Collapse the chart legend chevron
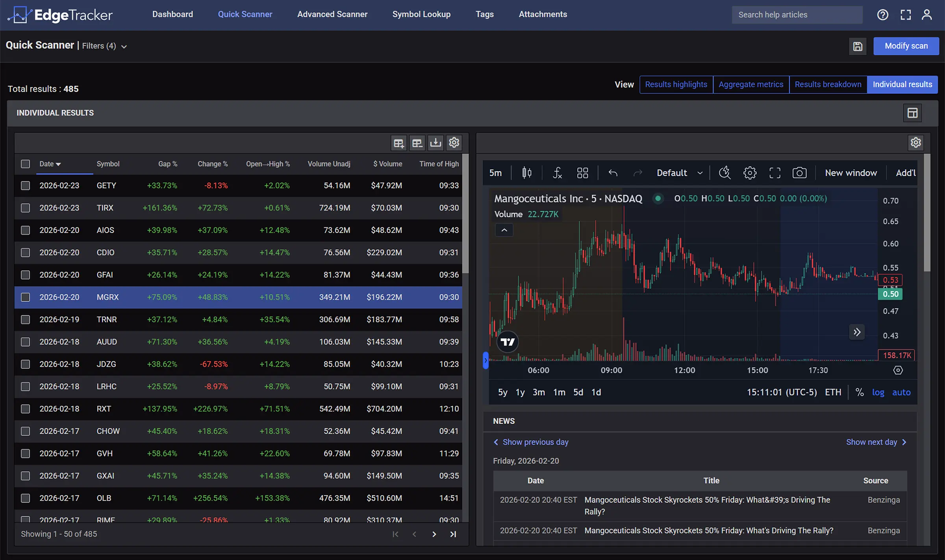This screenshot has width=945, height=560. pyautogui.click(x=504, y=230)
